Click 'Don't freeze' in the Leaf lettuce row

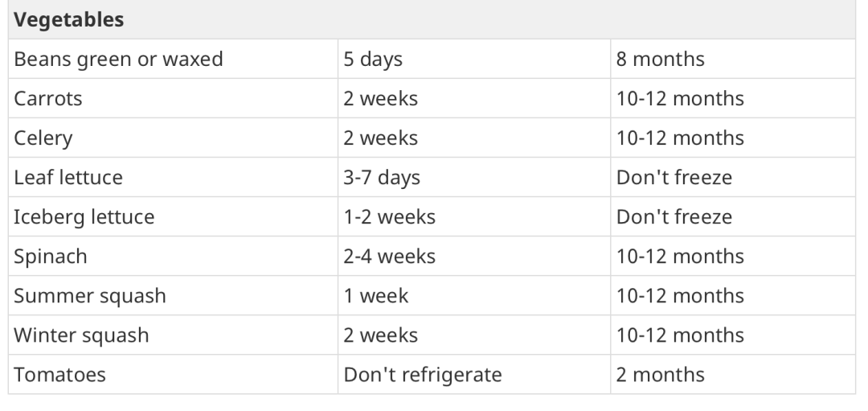674,178
